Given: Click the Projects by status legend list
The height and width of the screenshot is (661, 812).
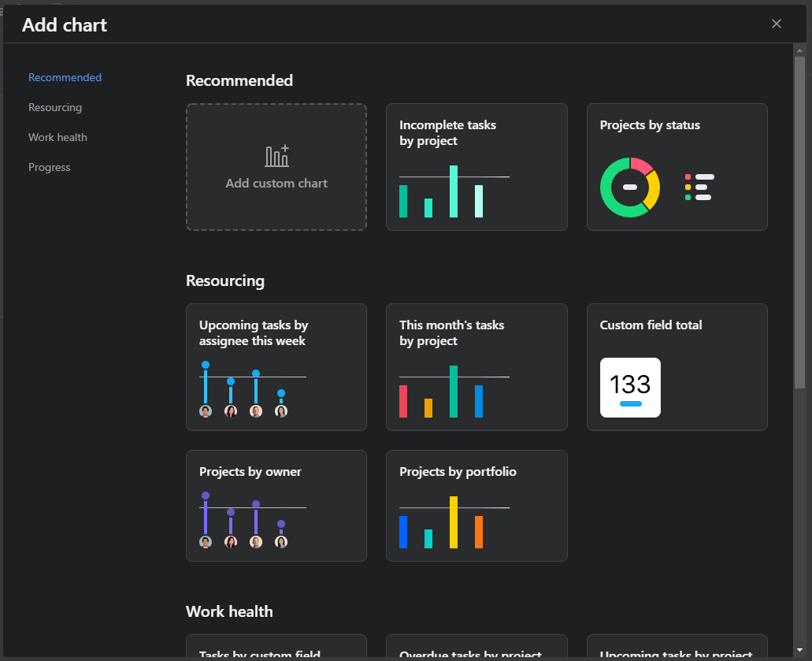Looking at the screenshot, I should click(699, 187).
